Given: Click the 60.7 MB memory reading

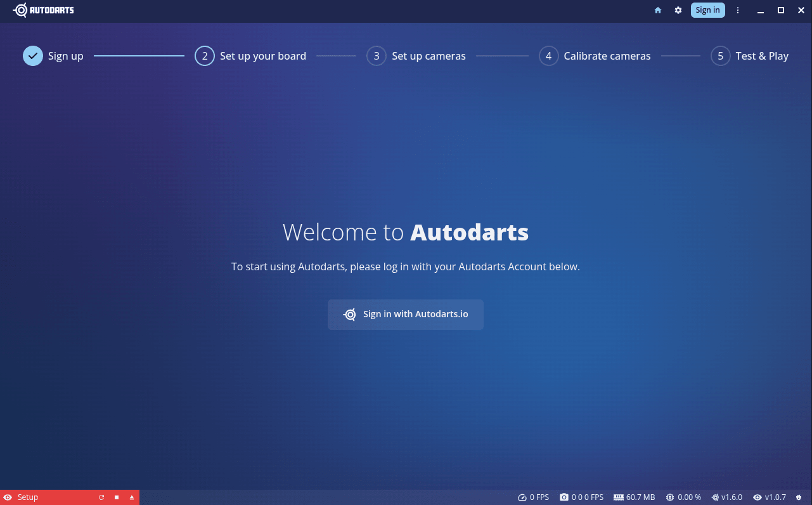Looking at the screenshot, I should pyautogui.click(x=641, y=497).
